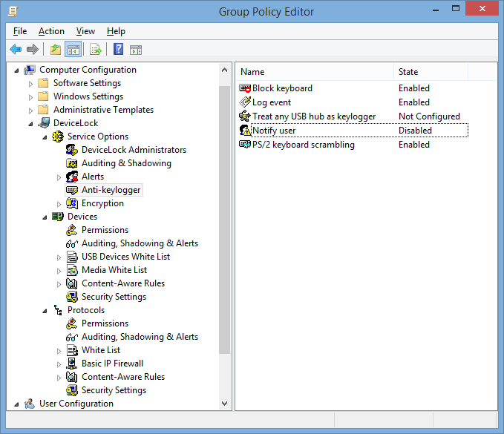Click the Devices circuit board icon

tap(58, 217)
